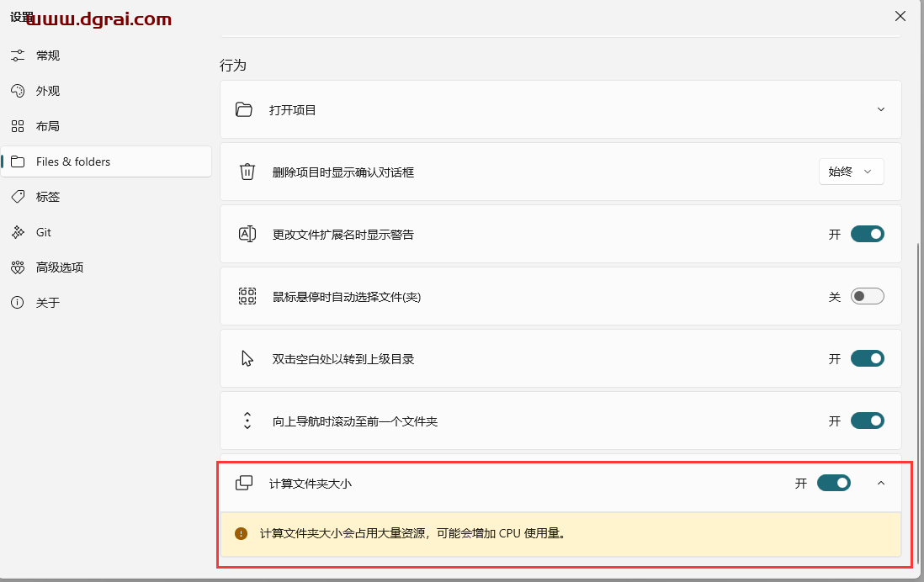Switch to the 布局 layout settings
The image size is (924, 582).
point(106,126)
